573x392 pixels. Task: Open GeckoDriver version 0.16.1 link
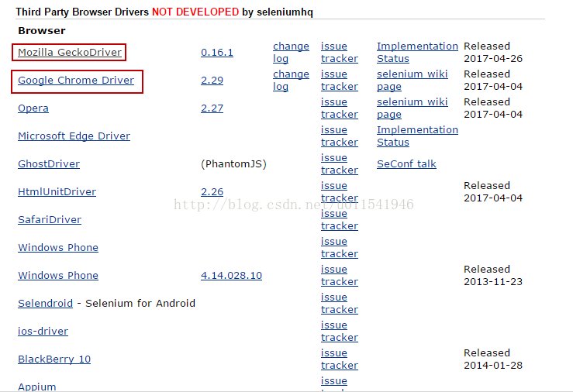[x=216, y=52]
